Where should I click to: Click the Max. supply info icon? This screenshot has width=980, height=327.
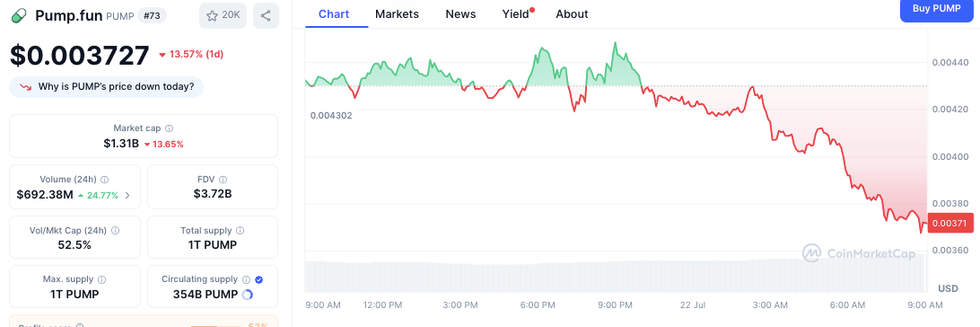(102, 279)
